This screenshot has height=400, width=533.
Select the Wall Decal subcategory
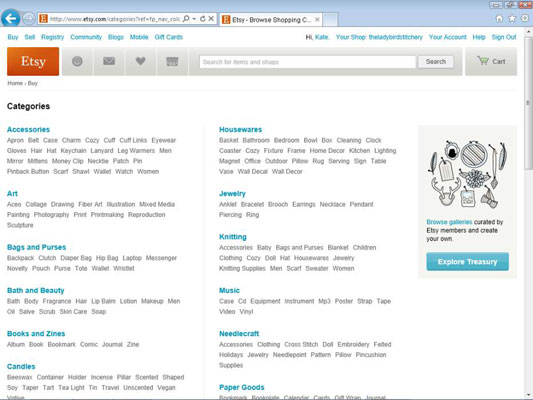pyautogui.click(x=253, y=172)
